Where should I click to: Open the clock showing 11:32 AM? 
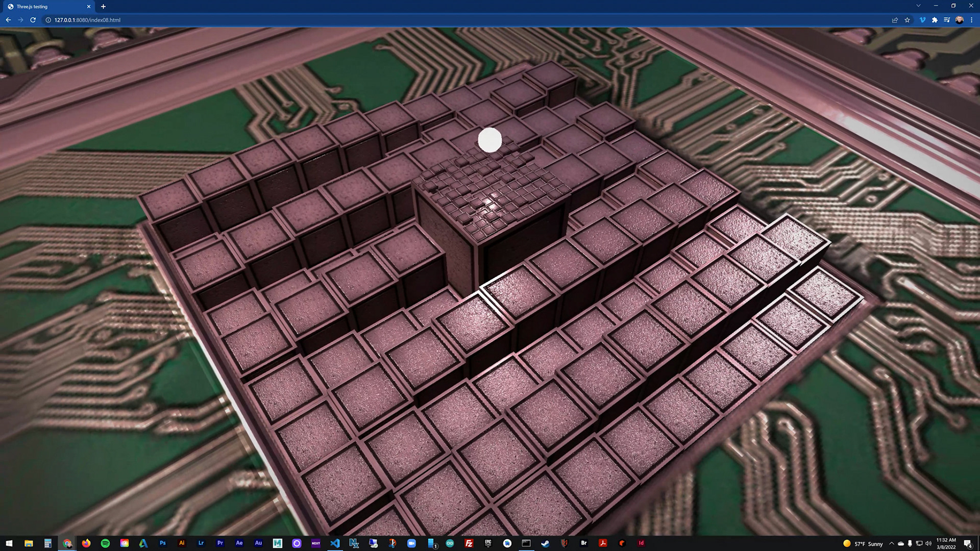(946, 543)
